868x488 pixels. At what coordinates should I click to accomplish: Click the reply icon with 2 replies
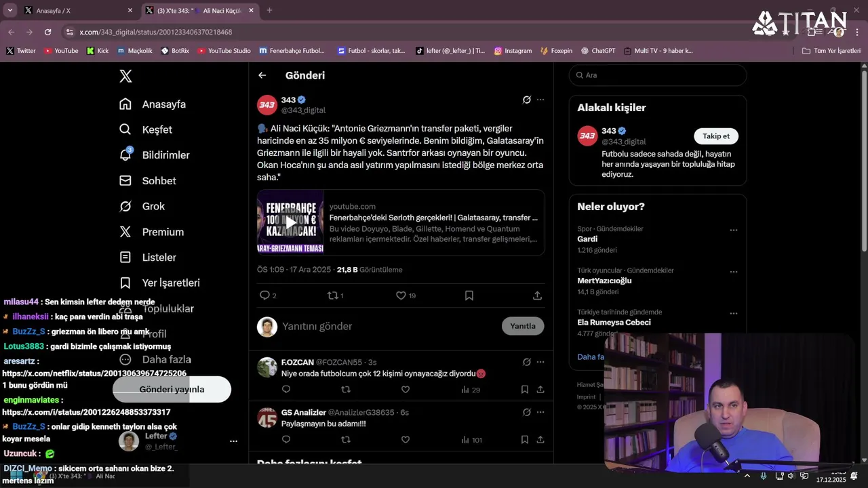(265, 296)
